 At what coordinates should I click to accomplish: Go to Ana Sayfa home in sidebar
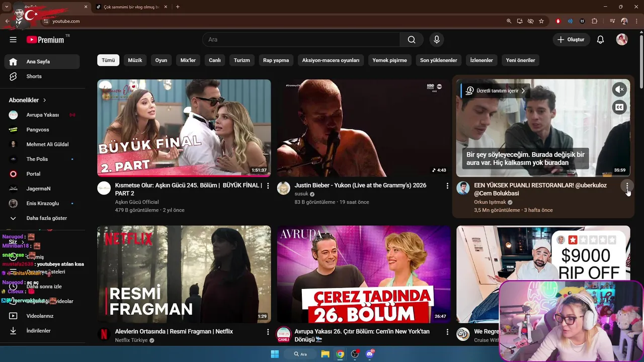click(42, 61)
